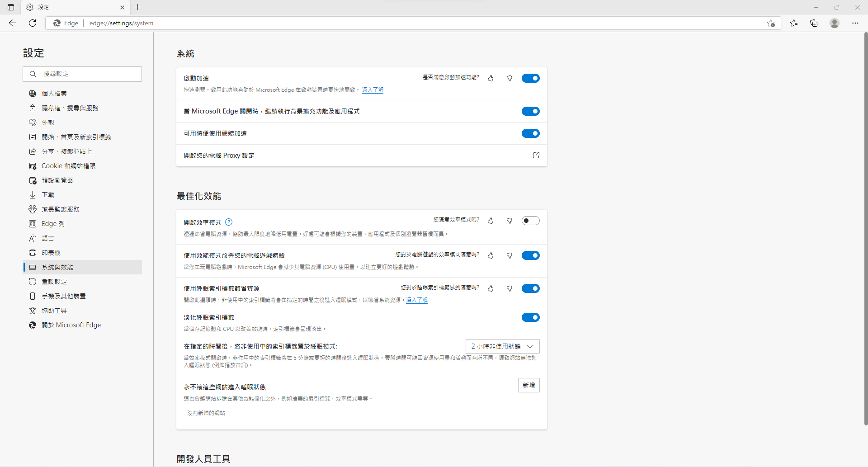Open the computer Proxy settings external link icon
Screen dimensions: 868x467
536,155
